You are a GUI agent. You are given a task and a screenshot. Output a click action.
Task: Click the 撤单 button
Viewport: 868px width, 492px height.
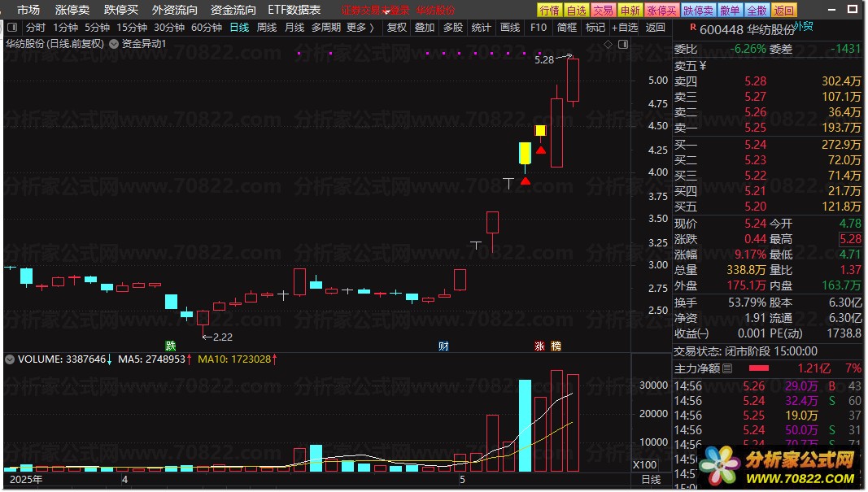click(731, 10)
